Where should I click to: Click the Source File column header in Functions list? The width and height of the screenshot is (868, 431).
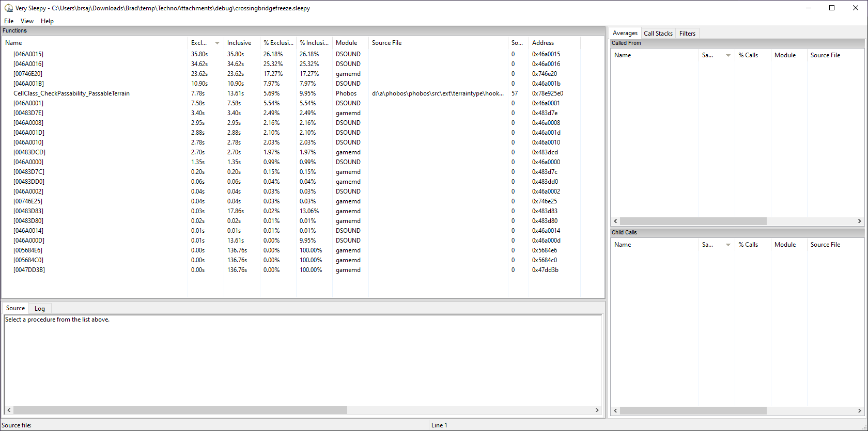438,43
